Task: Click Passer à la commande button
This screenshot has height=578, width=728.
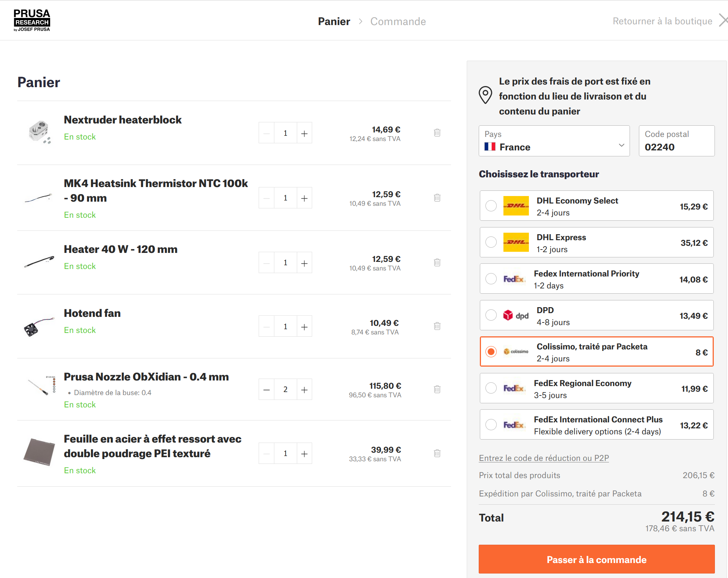Action: point(596,559)
